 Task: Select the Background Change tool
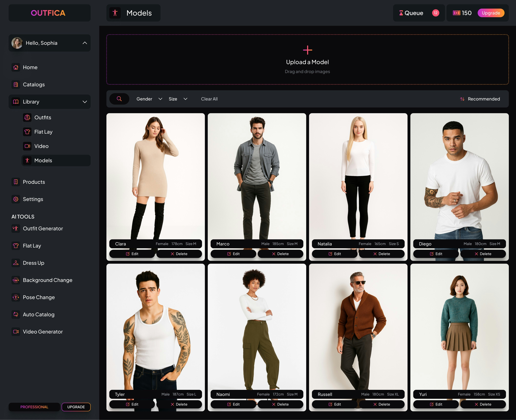[x=47, y=280]
